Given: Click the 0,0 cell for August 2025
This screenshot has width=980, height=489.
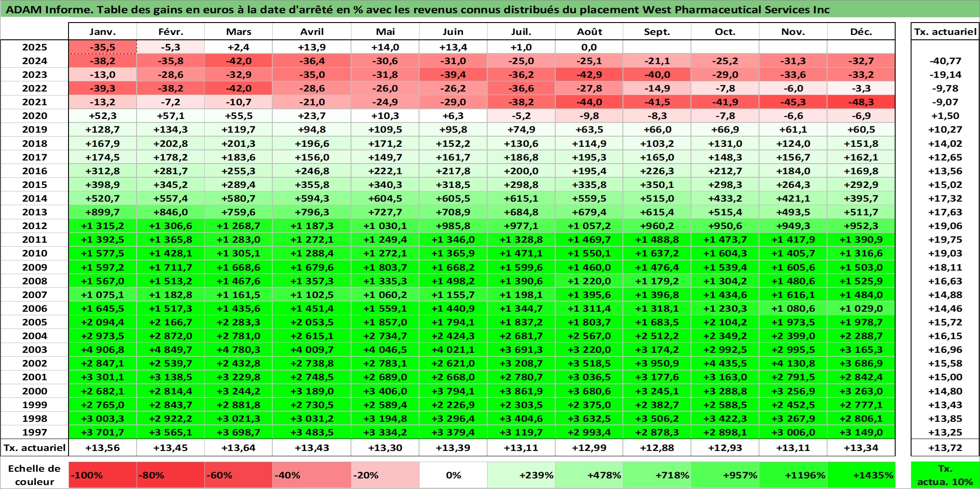Looking at the screenshot, I should pos(589,47).
